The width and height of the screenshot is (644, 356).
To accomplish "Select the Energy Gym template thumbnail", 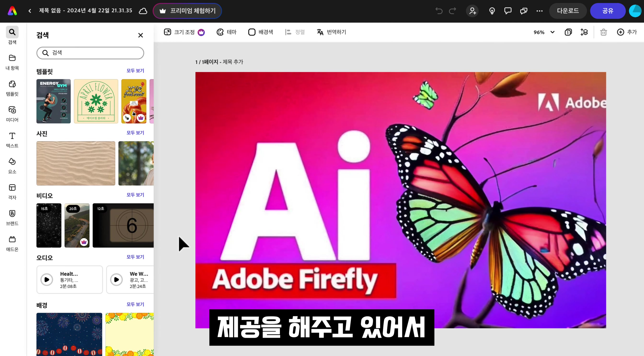I will [53, 101].
